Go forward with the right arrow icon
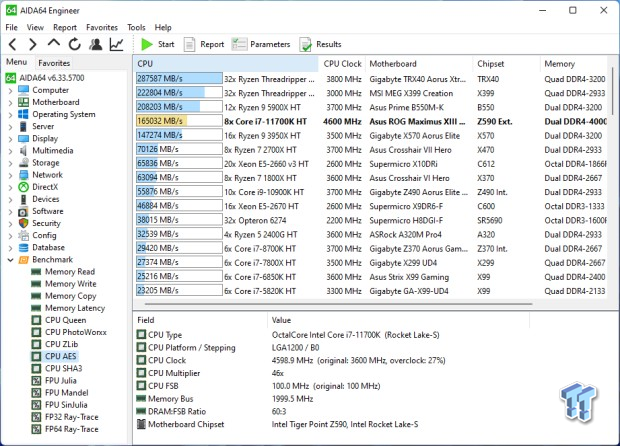Viewport: 620px width, 446px height. (x=32, y=44)
